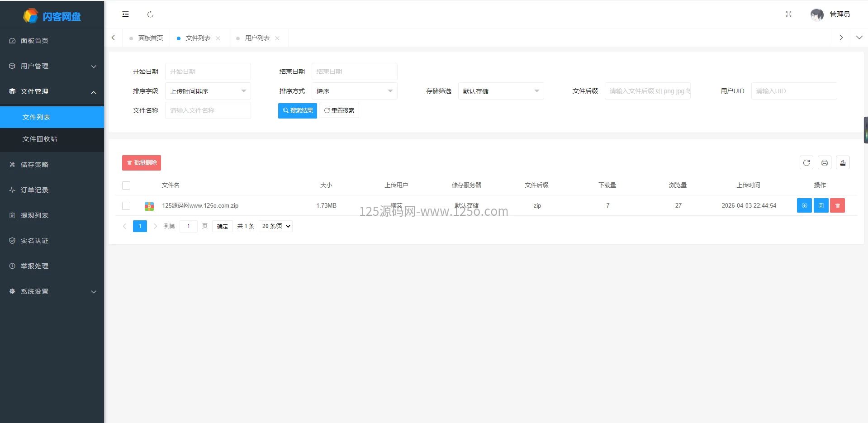Refresh the file table with reload icon
The width and height of the screenshot is (868, 423).
[x=806, y=163]
